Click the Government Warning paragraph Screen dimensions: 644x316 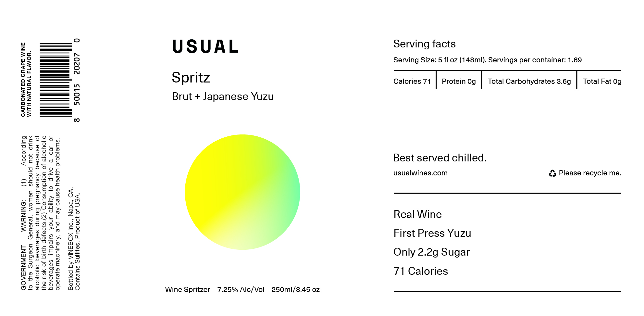[x=41, y=213]
